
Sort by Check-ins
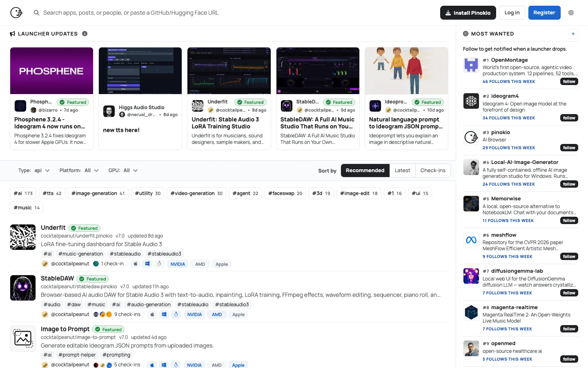(x=433, y=171)
